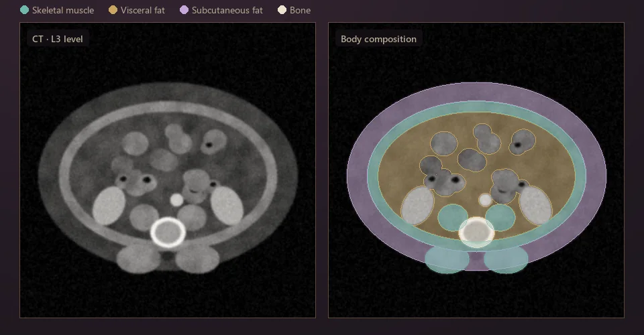Select the 'Skeletal muscle' legend label

click(x=63, y=10)
